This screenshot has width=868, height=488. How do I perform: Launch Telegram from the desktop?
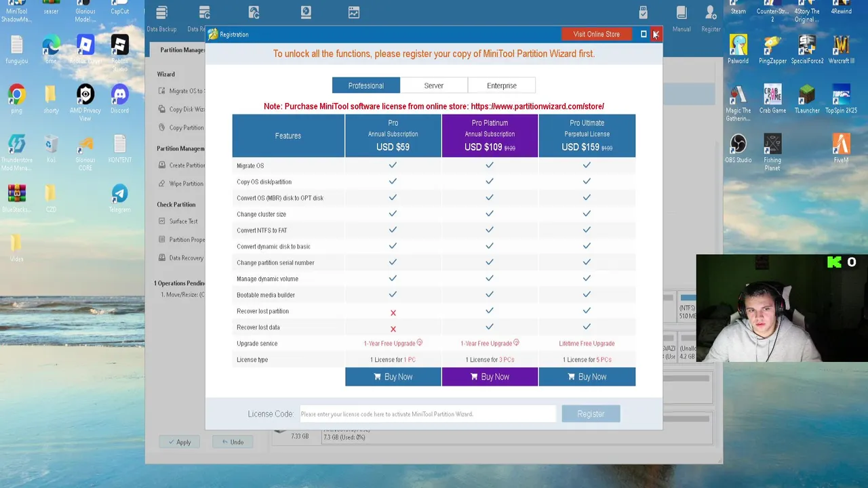(x=119, y=198)
